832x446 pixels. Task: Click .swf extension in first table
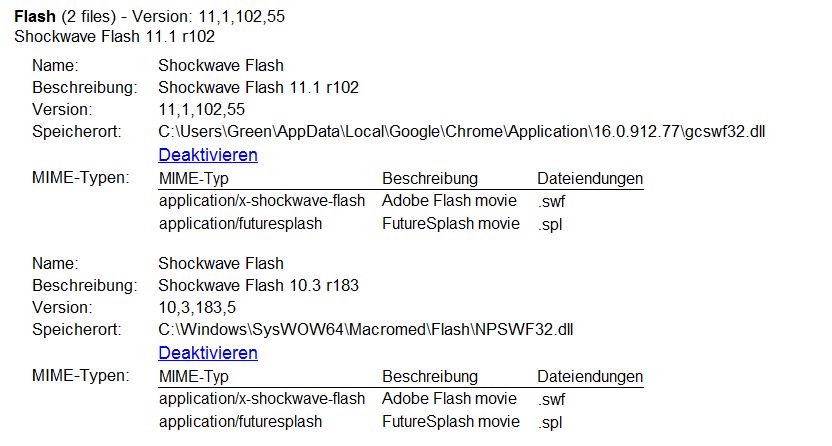coord(551,202)
